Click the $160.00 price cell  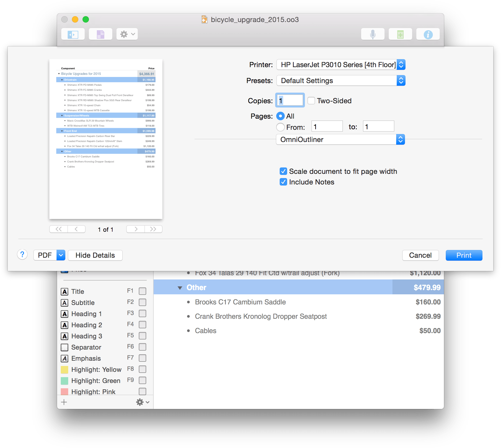pyautogui.click(x=428, y=302)
